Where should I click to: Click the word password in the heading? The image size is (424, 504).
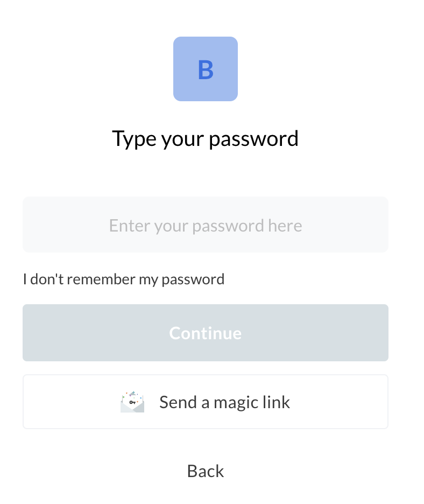coord(253,139)
